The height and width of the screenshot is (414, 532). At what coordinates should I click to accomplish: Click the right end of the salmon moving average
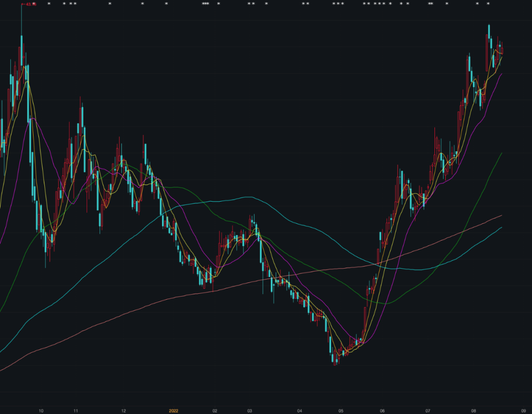point(501,215)
